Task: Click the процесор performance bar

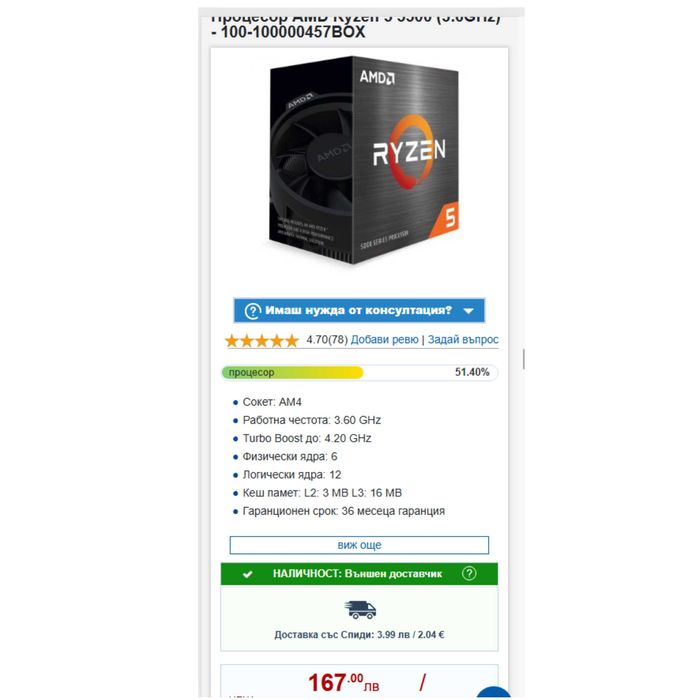Action: [x=359, y=372]
